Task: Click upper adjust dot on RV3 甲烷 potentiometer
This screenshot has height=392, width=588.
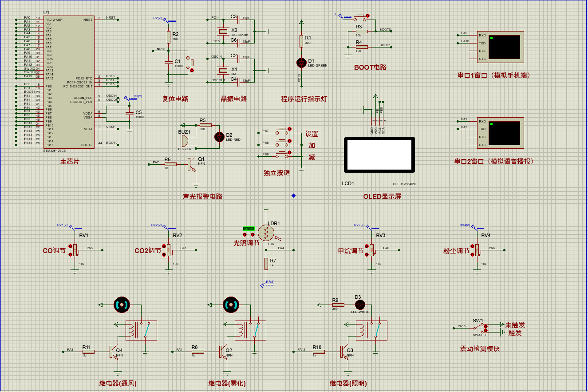Action: pyautogui.click(x=367, y=246)
